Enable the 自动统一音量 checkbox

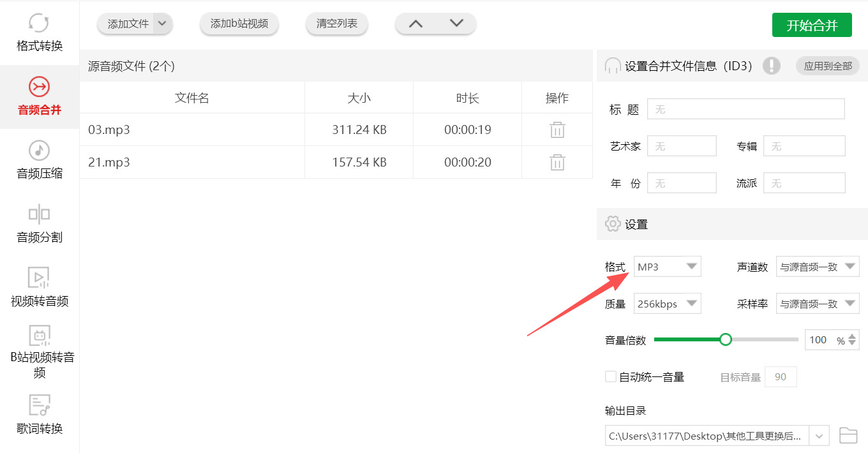pyautogui.click(x=610, y=376)
